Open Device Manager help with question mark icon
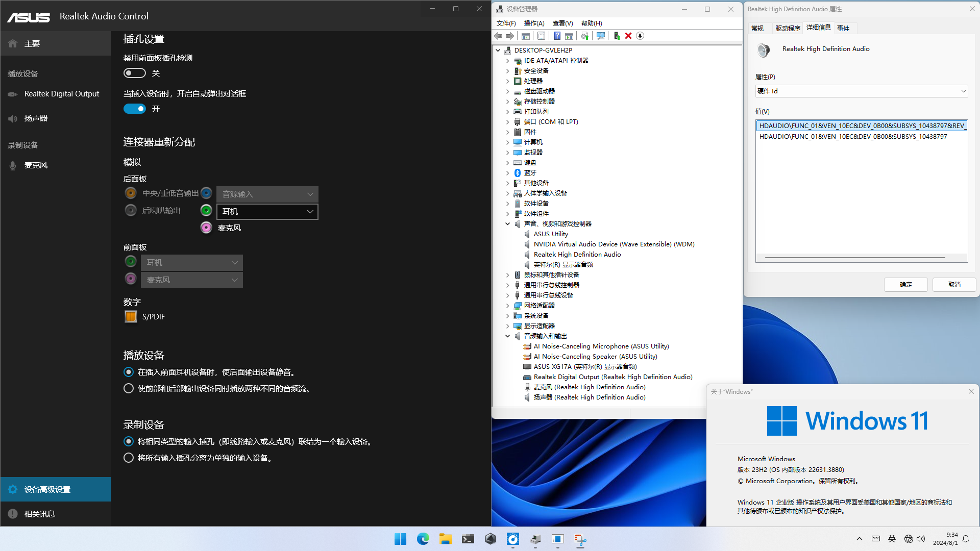 557,36
